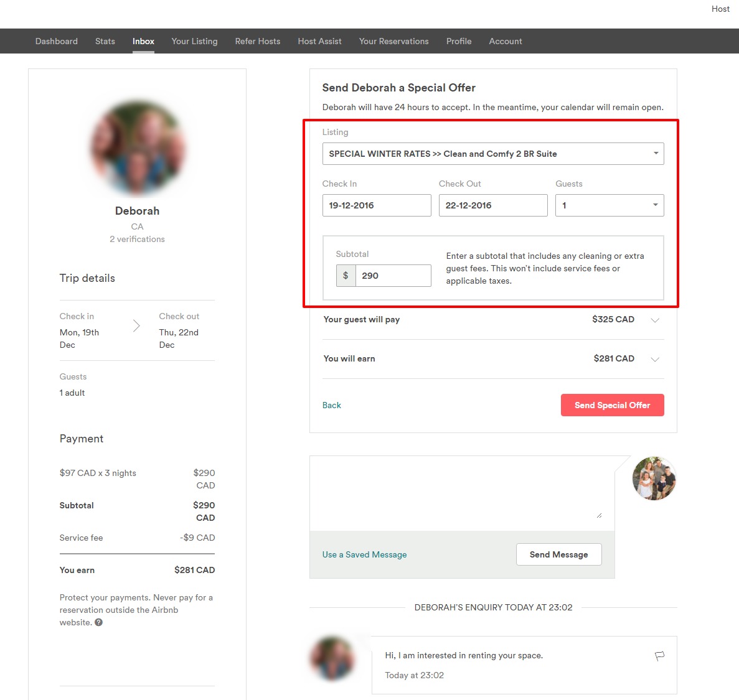Click the Send Message button
Viewport: 739px width, 700px height.
[558, 554]
